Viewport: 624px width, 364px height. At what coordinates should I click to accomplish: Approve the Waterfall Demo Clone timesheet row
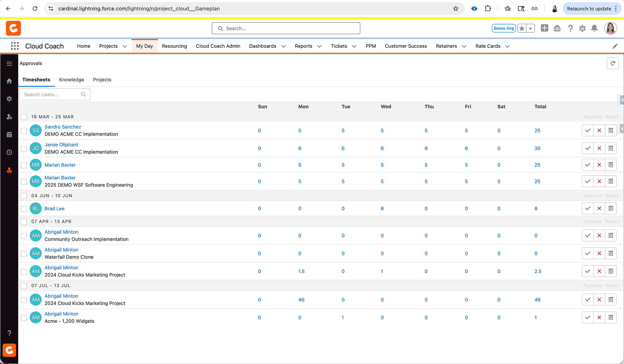pyautogui.click(x=588, y=253)
